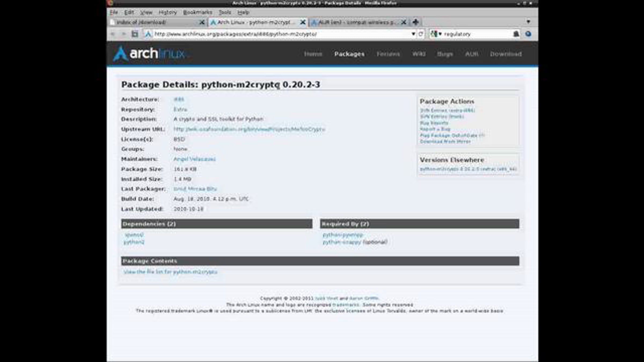
Task: Click the Last Updated date value
Action: pyautogui.click(x=188, y=209)
